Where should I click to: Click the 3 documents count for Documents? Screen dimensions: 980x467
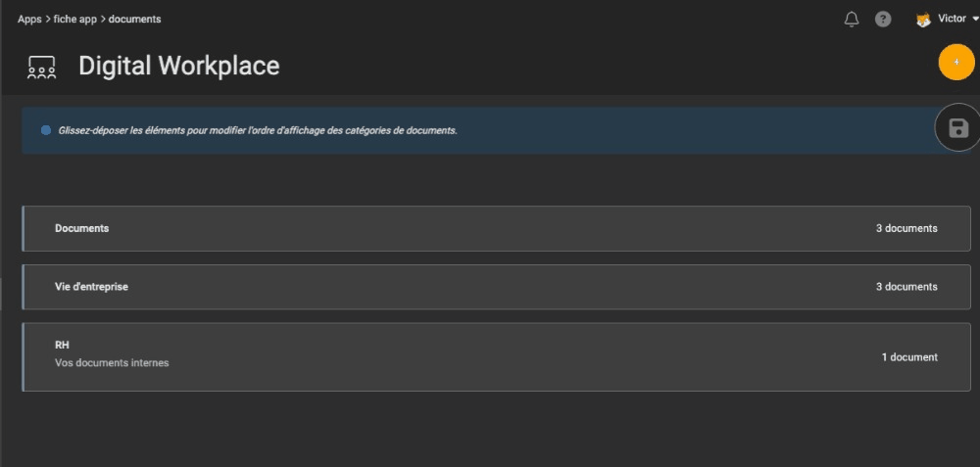tap(906, 228)
